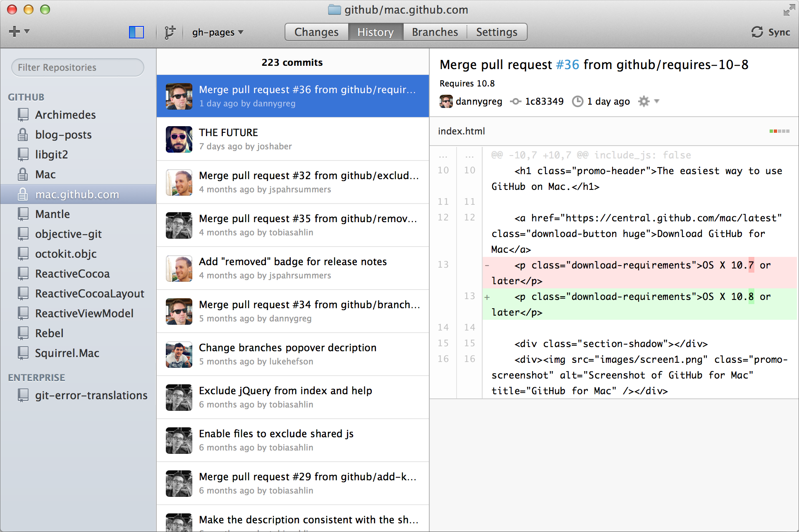The height and width of the screenshot is (532, 799).
Task: Select the ReactiveCocoa repository
Action: point(78,274)
